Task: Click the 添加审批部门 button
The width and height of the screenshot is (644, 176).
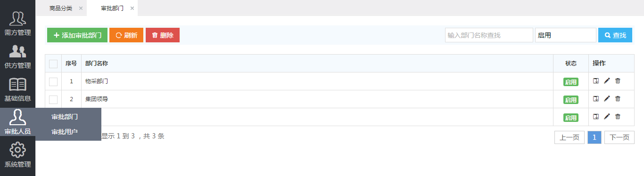Action: tap(77, 35)
